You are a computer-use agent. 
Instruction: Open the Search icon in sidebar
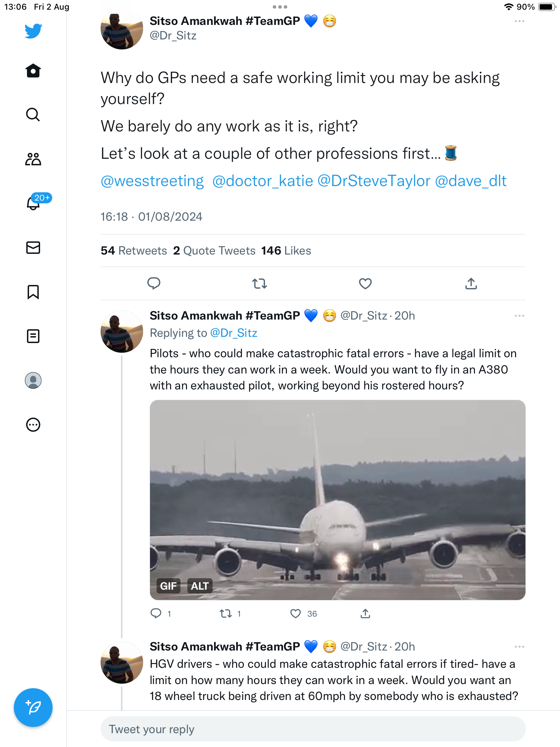coord(33,114)
